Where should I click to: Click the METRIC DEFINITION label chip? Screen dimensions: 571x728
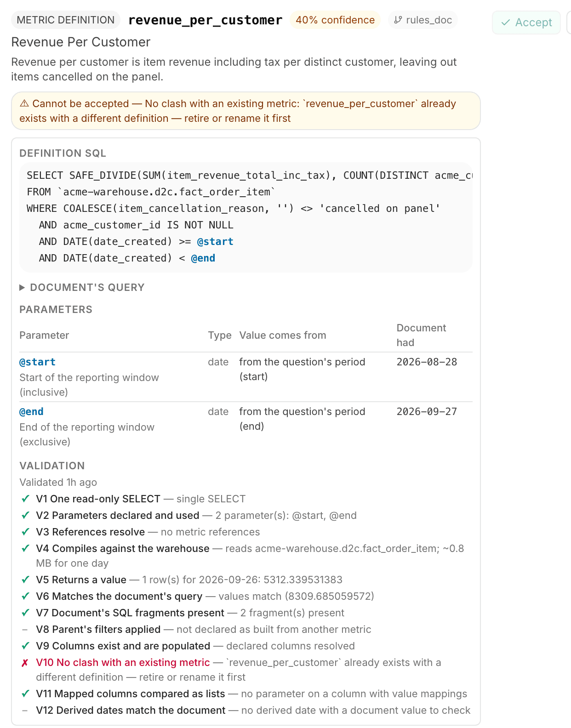[x=66, y=20]
